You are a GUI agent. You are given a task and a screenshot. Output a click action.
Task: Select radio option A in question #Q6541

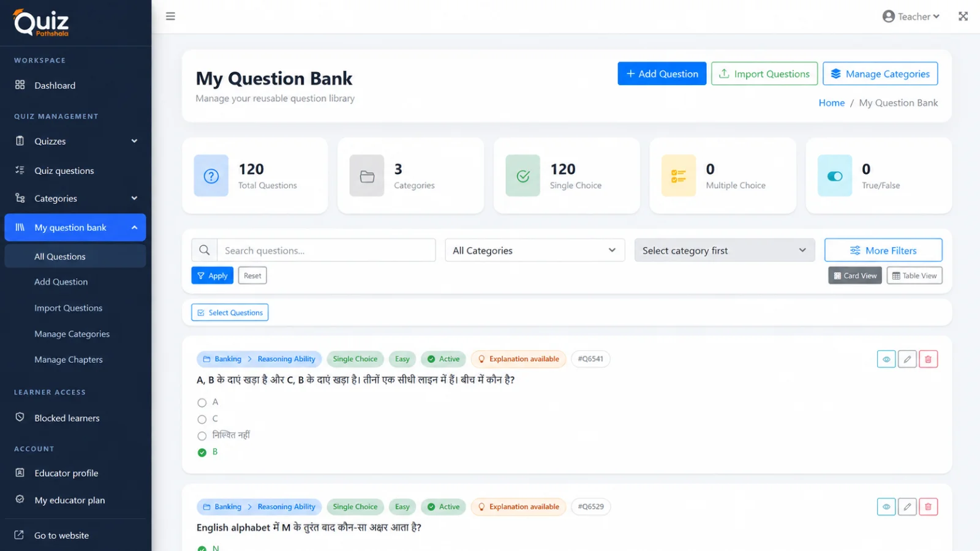click(x=202, y=403)
